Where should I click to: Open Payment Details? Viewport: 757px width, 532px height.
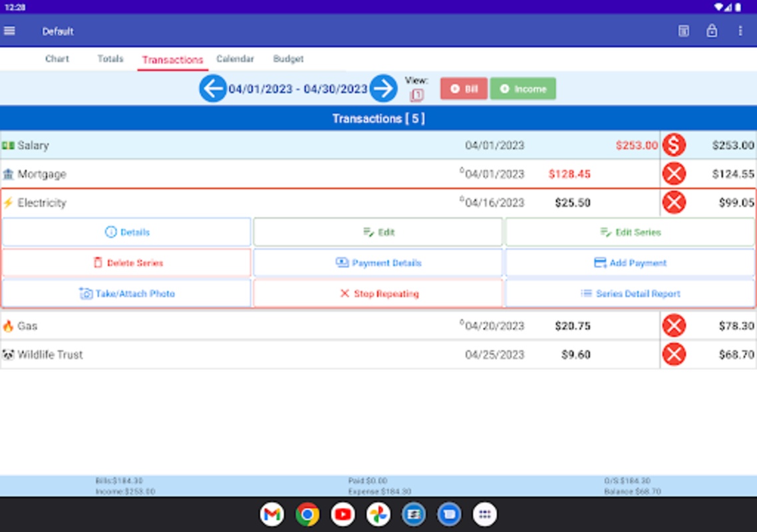378,263
